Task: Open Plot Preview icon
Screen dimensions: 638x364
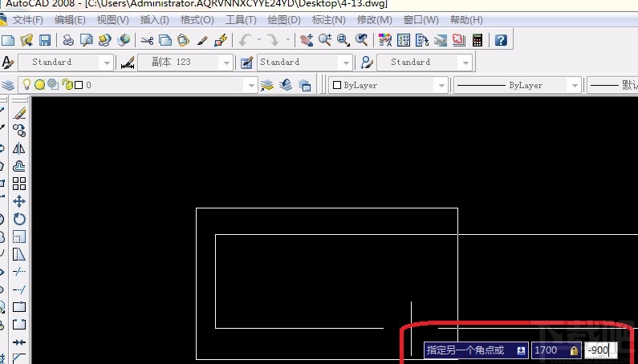Action: 86,40
